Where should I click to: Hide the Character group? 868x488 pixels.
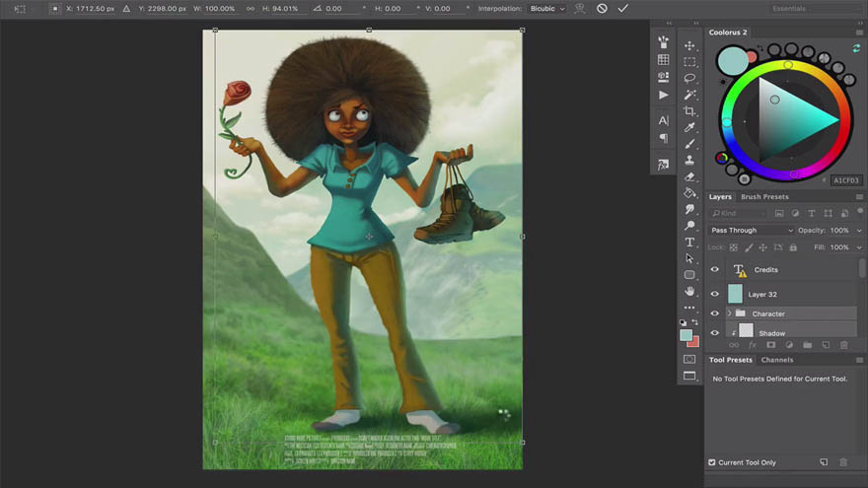pyautogui.click(x=715, y=314)
